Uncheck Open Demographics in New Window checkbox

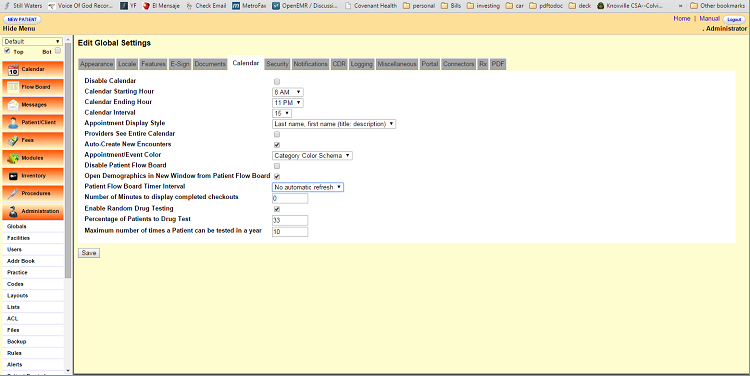click(277, 177)
